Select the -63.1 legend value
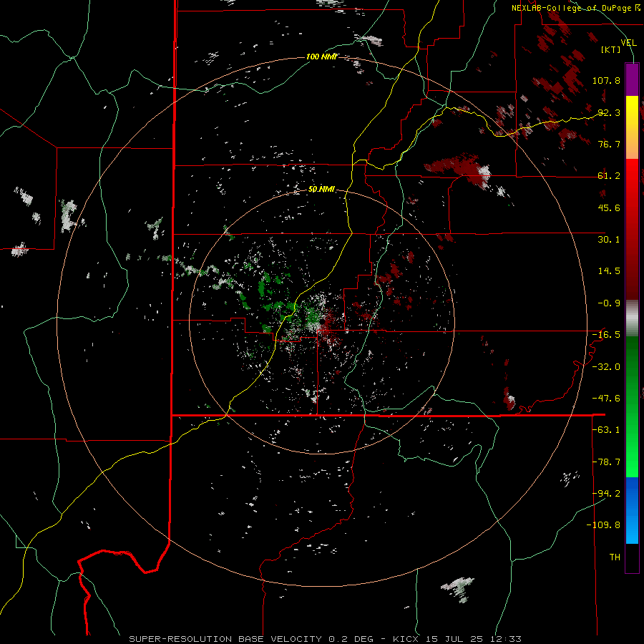The height and width of the screenshot is (644, 644). tap(606, 430)
